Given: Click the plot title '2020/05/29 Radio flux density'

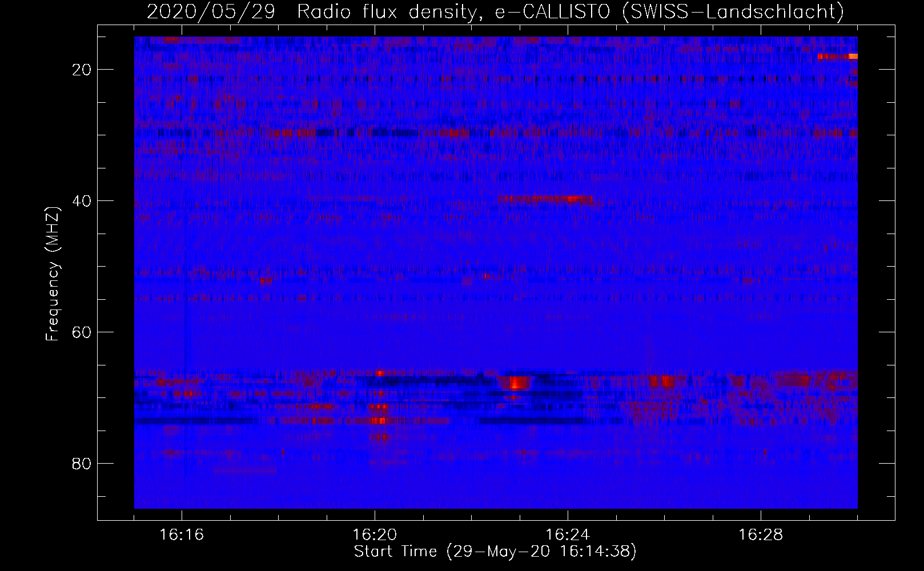Looking at the screenshot, I should [x=312, y=11].
